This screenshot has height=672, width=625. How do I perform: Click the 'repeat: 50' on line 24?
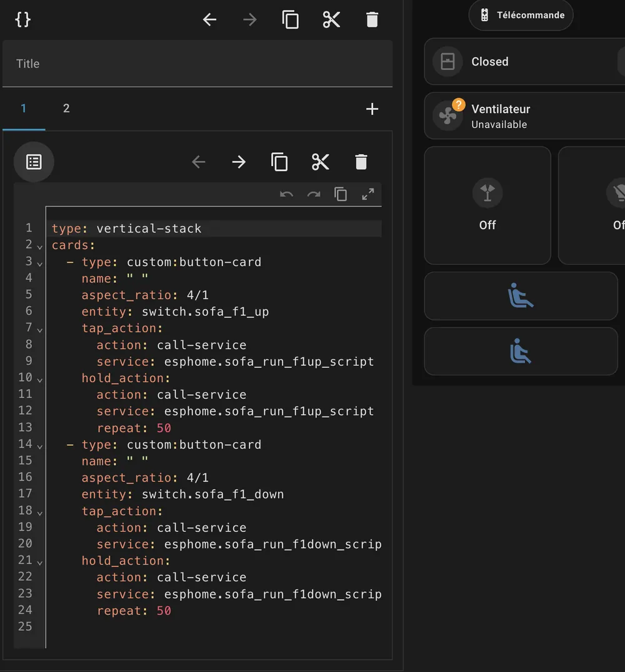click(x=134, y=611)
